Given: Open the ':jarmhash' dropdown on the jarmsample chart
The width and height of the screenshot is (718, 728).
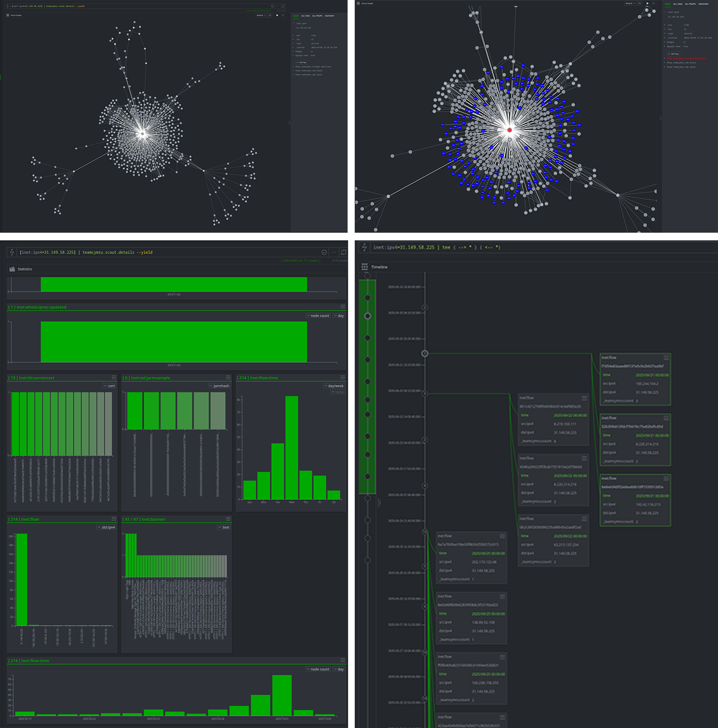Looking at the screenshot, I should pyautogui.click(x=220, y=386).
